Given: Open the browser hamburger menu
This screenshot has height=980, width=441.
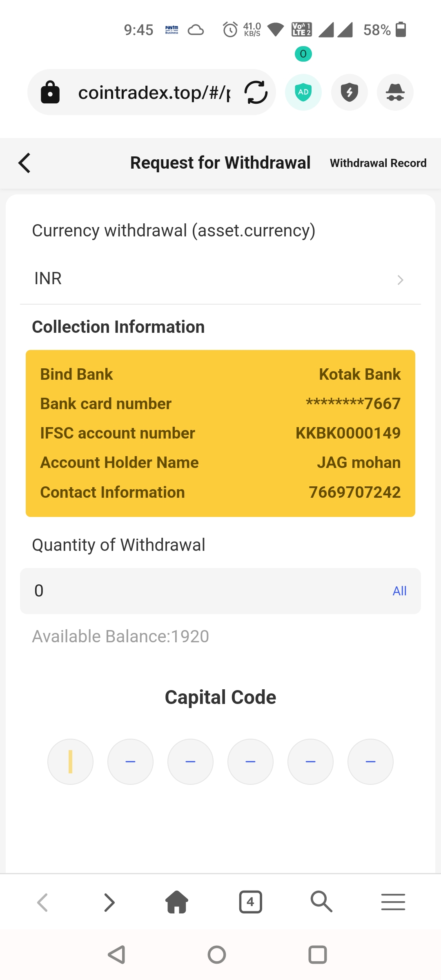Looking at the screenshot, I should coord(393,902).
